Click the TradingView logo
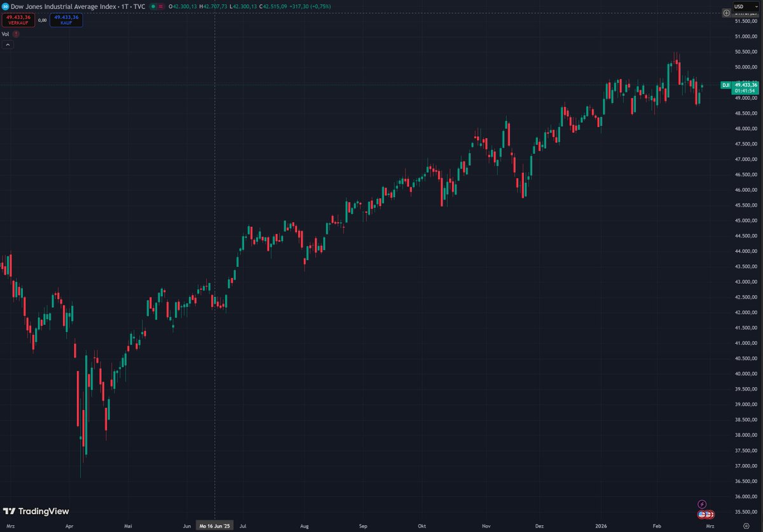The height and width of the screenshot is (532, 763). point(36,511)
